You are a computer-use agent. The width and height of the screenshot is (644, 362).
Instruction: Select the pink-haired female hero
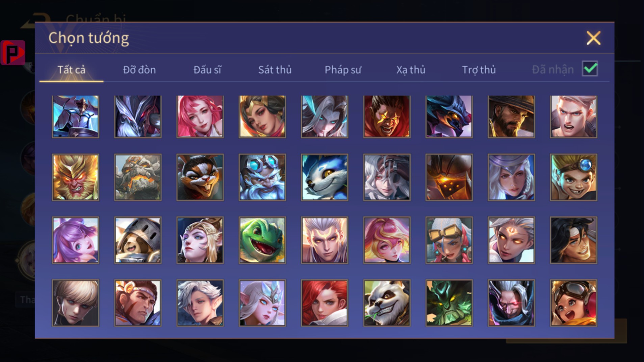(200, 117)
